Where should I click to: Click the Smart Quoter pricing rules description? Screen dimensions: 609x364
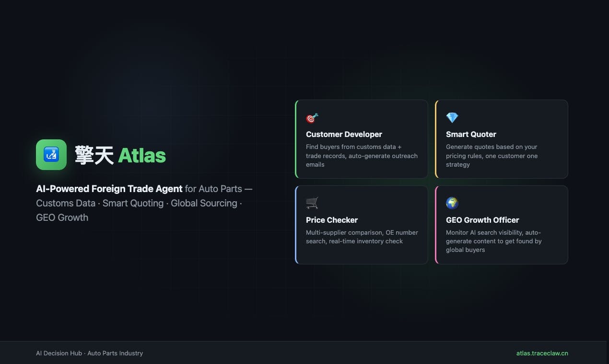point(492,156)
